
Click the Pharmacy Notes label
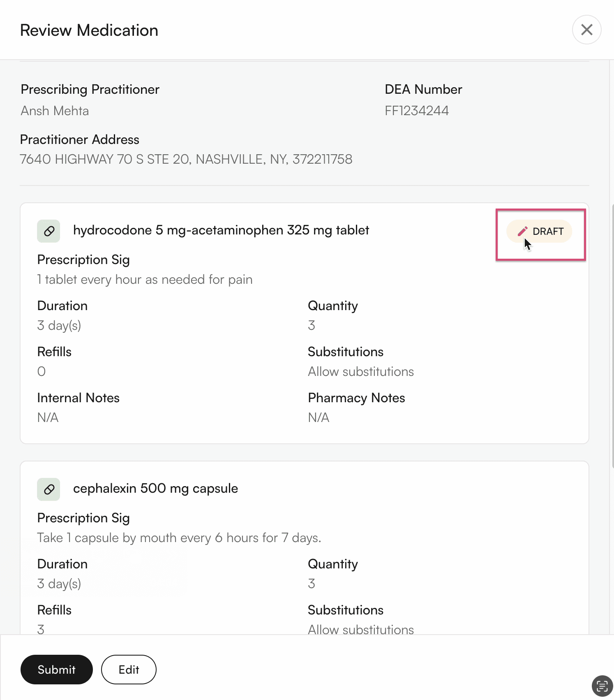click(356, 398)
